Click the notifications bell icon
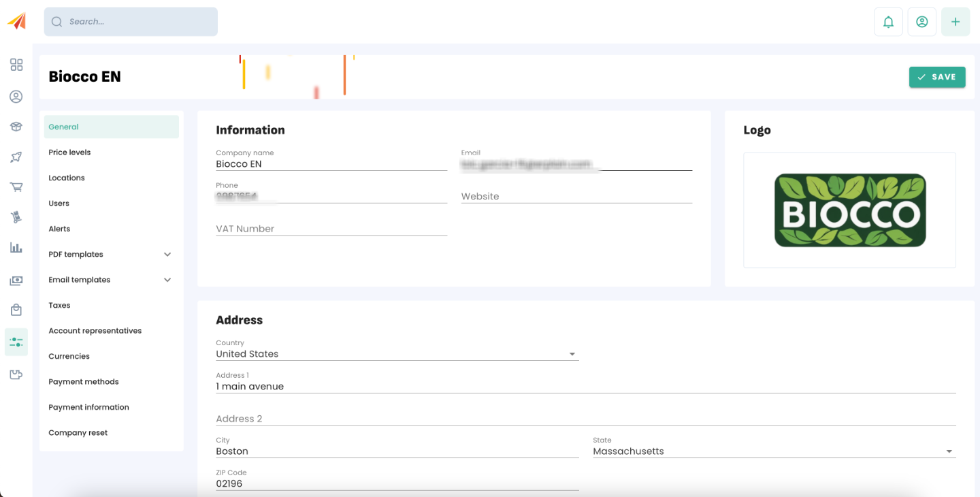This screenshot has width=980, height=497. pyautogui.click(x=888, y=22)
